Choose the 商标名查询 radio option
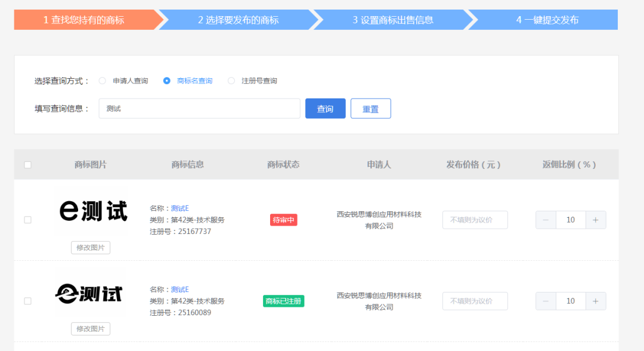 click(x=167, y=81)
